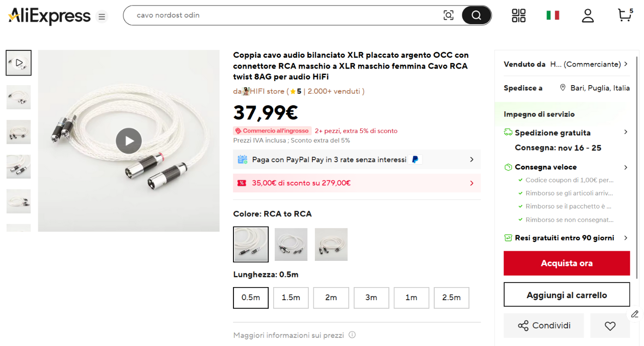Choose the 2.5m length option
The image size is (644, 346).
pyautogui.click(x=451, y=298)
